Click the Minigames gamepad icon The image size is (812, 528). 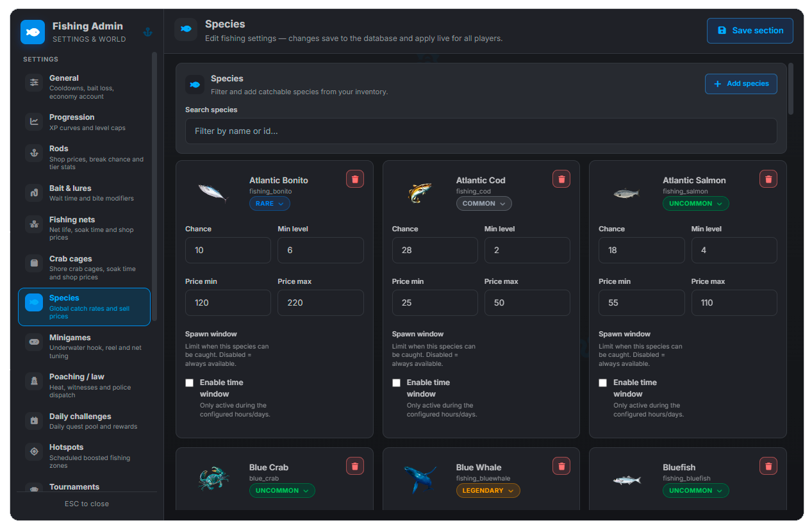pyautogui.click(x=34, y=343)
